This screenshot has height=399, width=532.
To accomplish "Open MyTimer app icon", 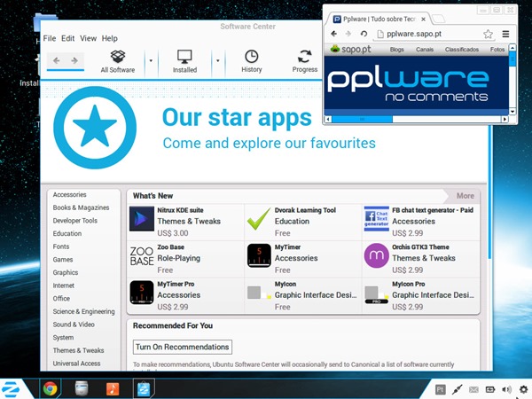I will click(259, 255).
